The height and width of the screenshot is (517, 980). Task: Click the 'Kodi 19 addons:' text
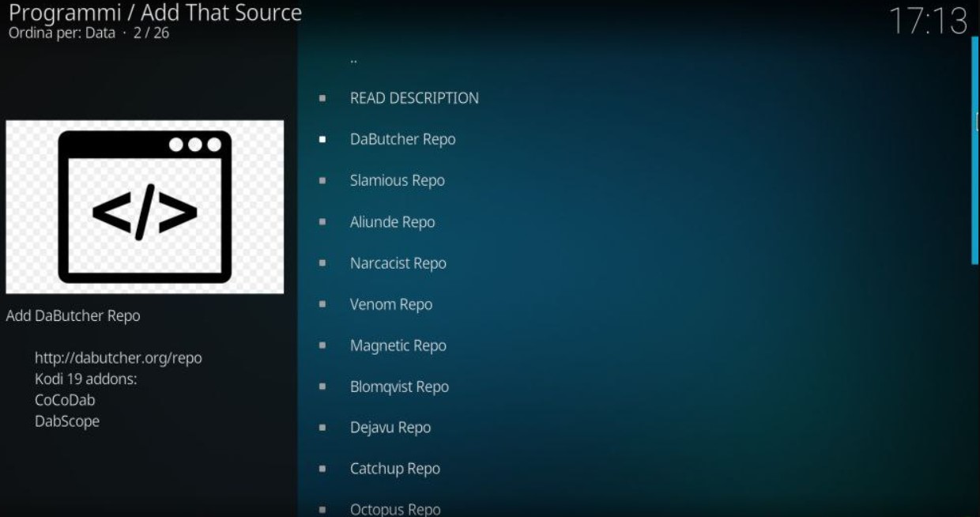tap(86, 379)
